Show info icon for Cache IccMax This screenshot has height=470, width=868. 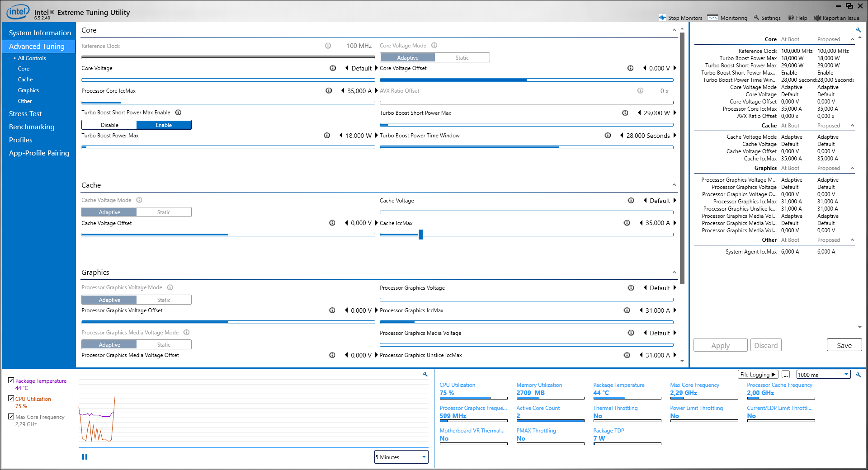(627, 223)
